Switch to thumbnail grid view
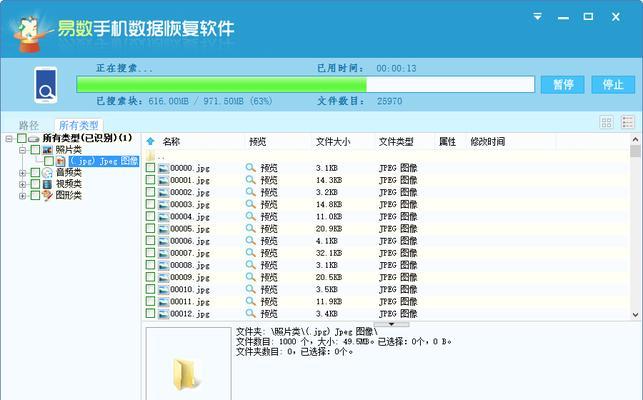643x400 pixels. pyautogui.click(x=607, y=122)
